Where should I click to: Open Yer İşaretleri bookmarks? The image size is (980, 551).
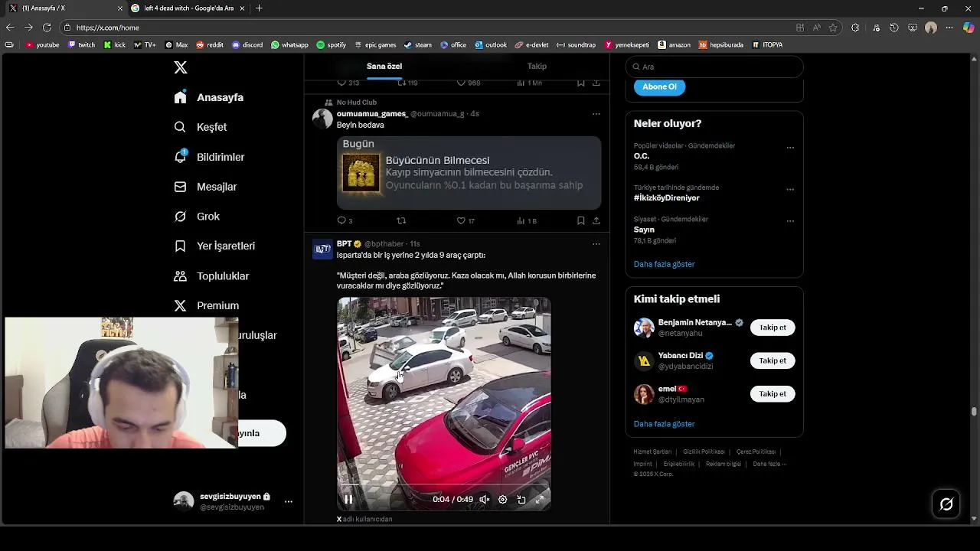tap(214, 246)
